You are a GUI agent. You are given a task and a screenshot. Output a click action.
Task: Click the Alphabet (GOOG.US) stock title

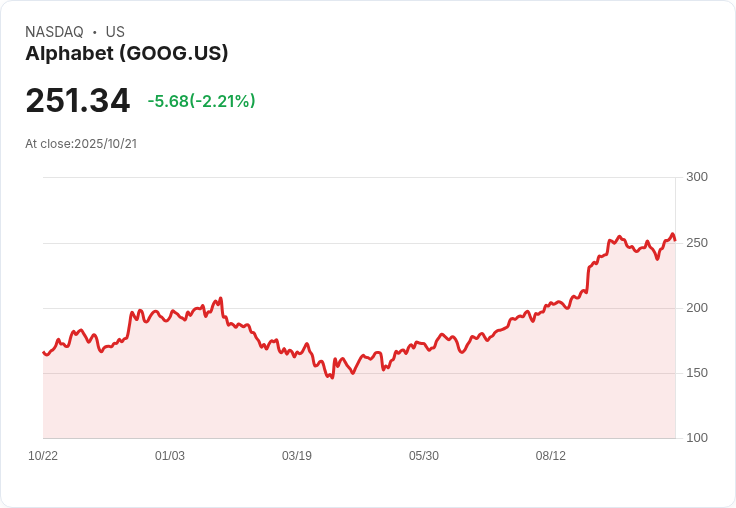(127, 54)
